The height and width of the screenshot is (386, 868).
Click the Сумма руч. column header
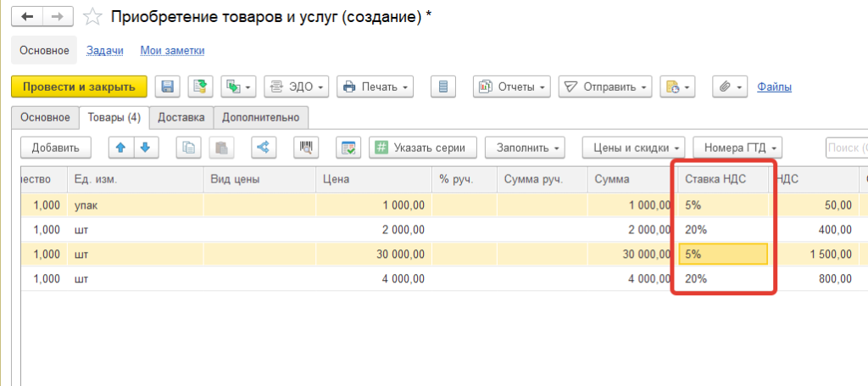(542, 180)
